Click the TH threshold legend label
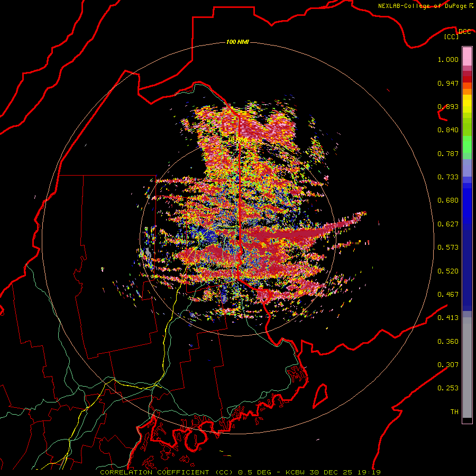 [x=454, y=412]
